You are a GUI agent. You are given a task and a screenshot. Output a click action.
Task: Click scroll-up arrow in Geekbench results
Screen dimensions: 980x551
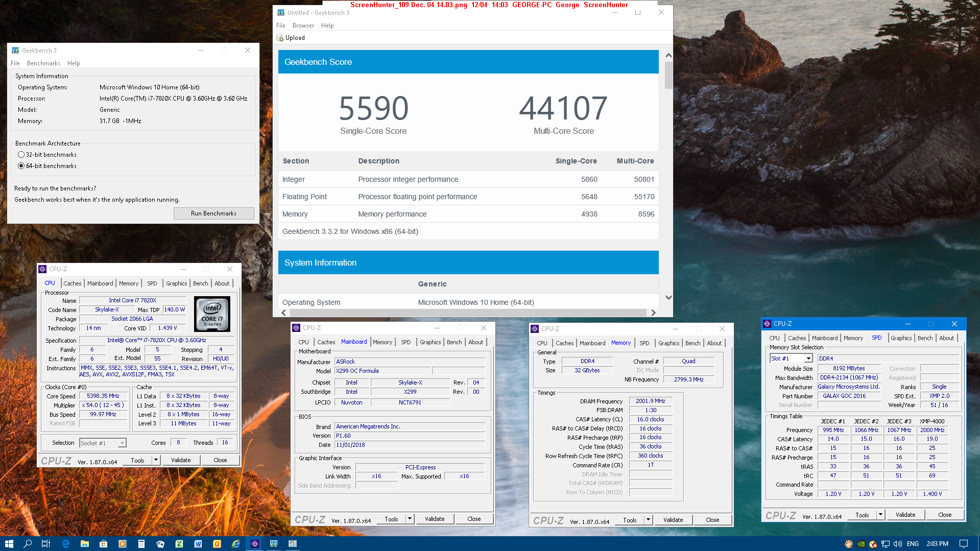click(x=668, y=55)
